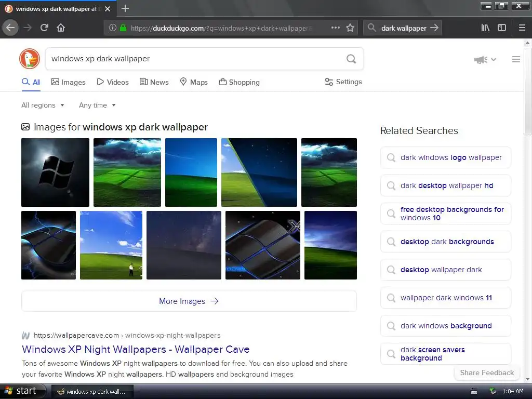
Task: Submit the 'dark wallpaper' search arrow
Action: [x=434, y=28]
